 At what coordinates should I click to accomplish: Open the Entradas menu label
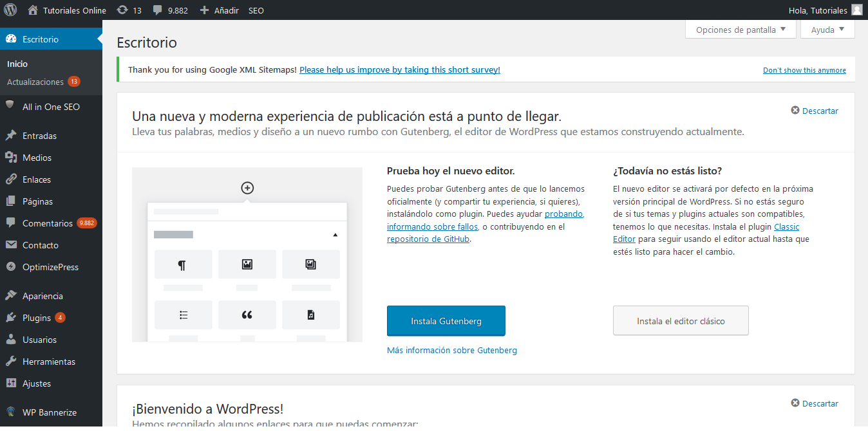pyautogui.click(x=40, y=136)
